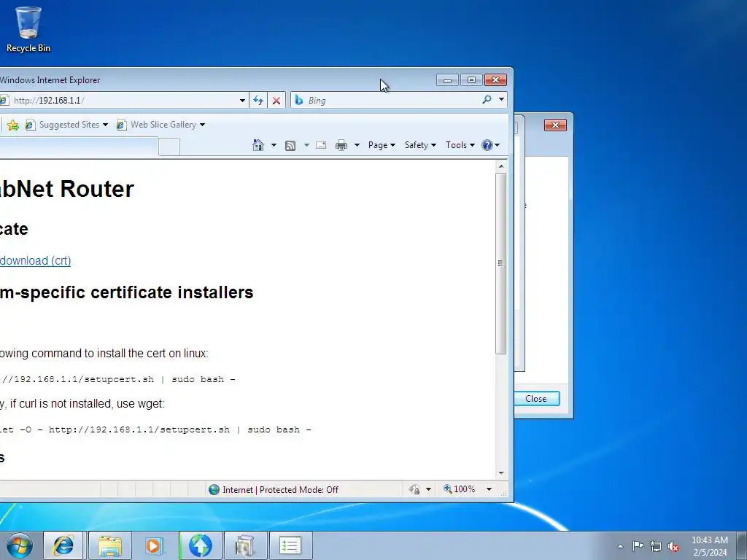
Task: Click the muted volume tray icon
Action: 673,547
